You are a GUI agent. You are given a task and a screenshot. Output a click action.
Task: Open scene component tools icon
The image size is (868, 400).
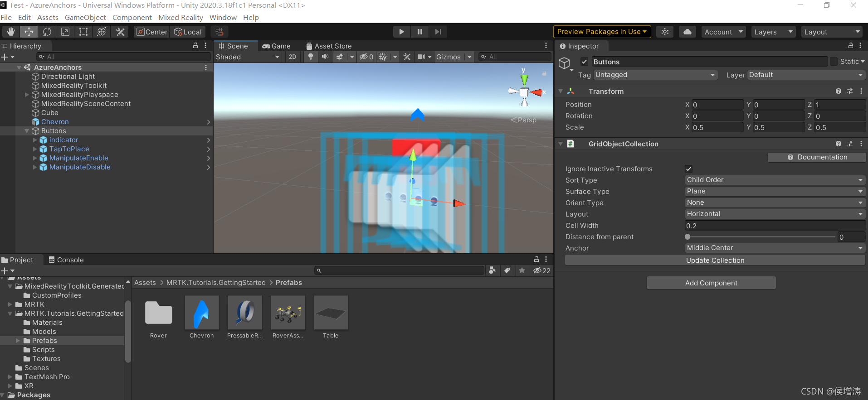[x=407, y=57]
